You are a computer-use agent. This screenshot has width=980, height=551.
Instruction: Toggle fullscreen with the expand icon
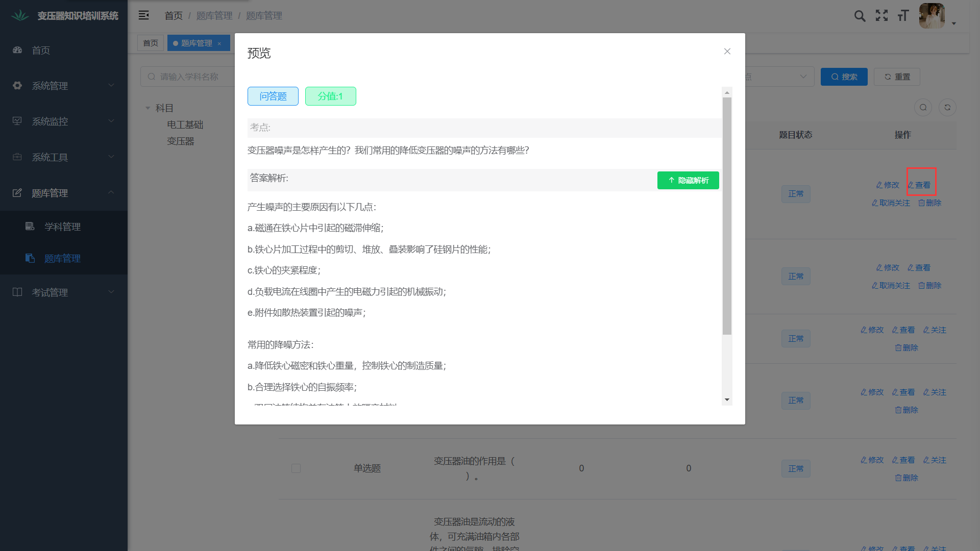pos(881,16)
